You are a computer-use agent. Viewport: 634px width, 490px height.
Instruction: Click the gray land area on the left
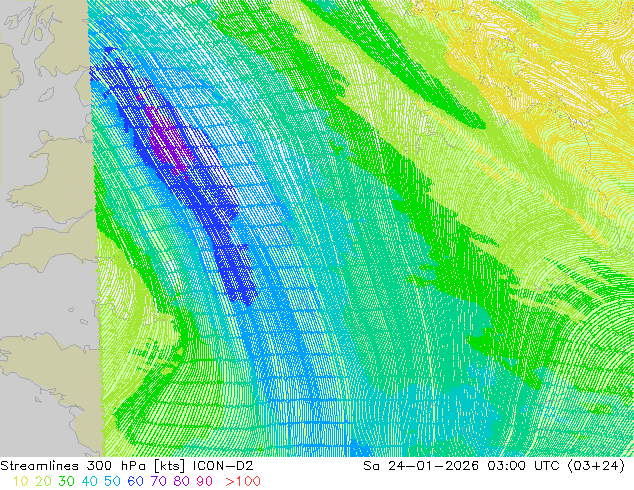(x=40, y=200)
